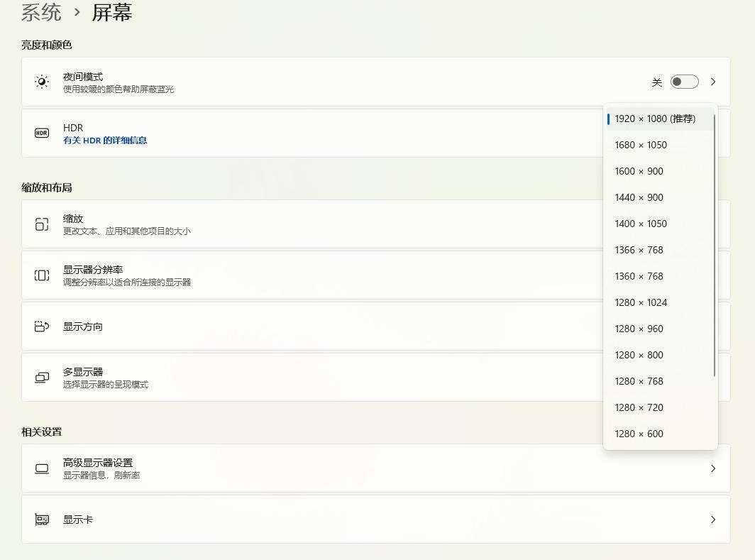Screen dimensions: 755x560
Task: Expand the 显示卡 row chevron
Action: (713, 519)
